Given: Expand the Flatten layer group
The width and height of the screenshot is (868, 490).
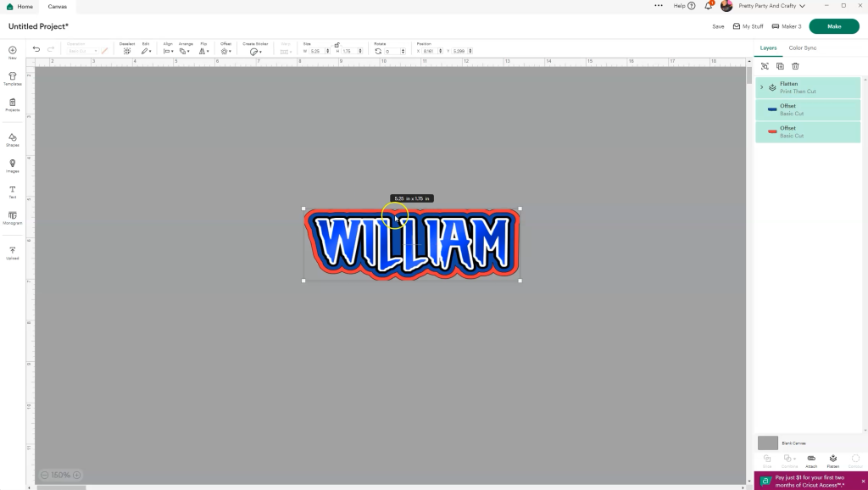Looking at the screenshot, I should (x=762, y=87).
